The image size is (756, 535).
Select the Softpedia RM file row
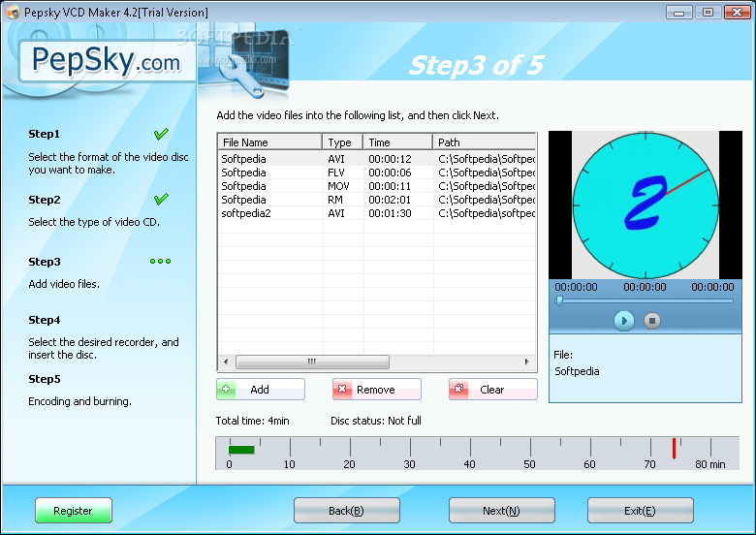pyautogui.click(x=377, y=200)
